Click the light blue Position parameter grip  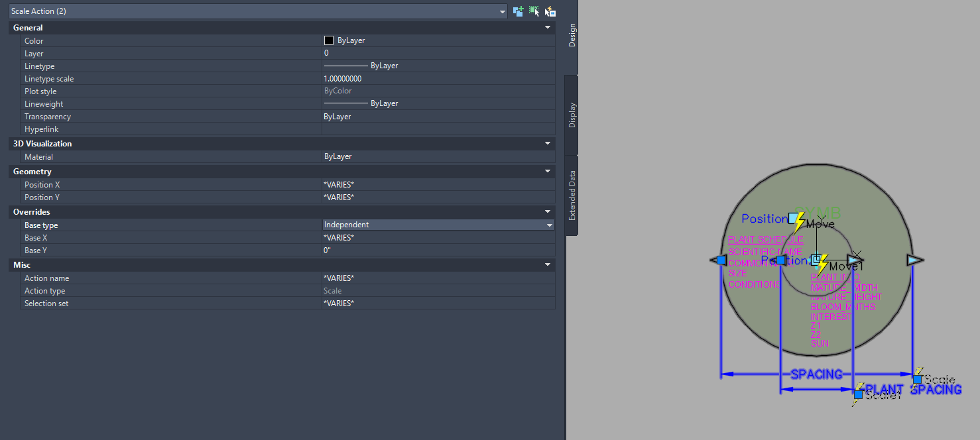793,218
